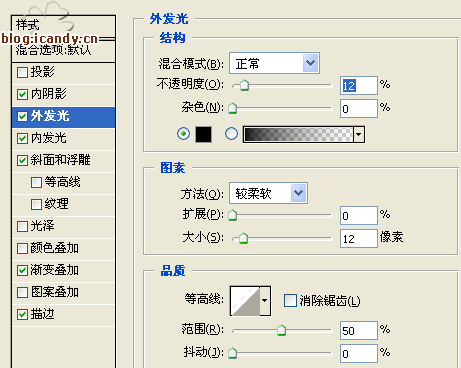Select the 颜色叠加 style row
The width and height of the screenshot is (461, 368).
[x=63, y=248]
